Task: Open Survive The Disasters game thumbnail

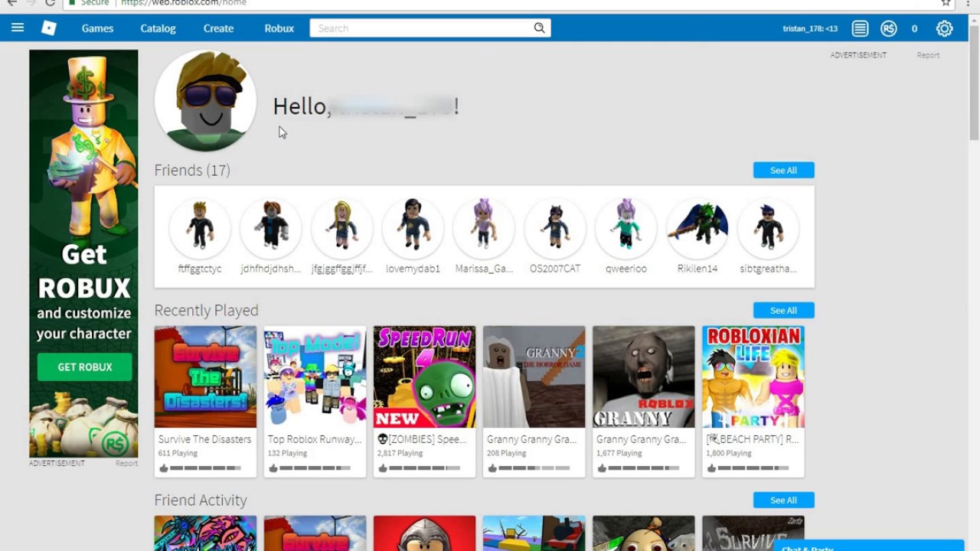Action: tap(205, 377)
